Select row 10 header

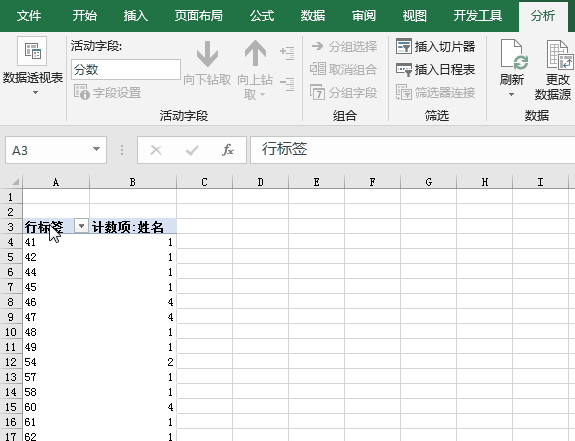point(11,332)
